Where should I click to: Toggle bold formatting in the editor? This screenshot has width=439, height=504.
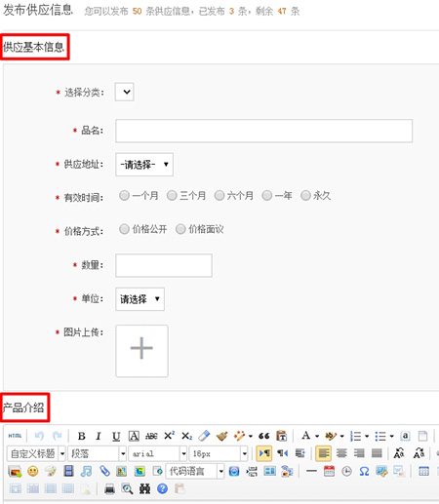pyautogui.click(x=82, y=436)
